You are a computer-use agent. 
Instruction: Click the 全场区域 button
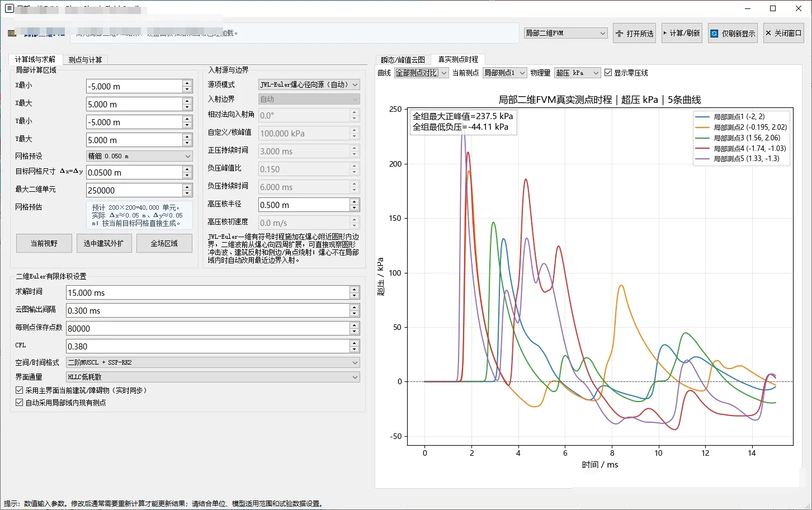(x=164, y=243)
